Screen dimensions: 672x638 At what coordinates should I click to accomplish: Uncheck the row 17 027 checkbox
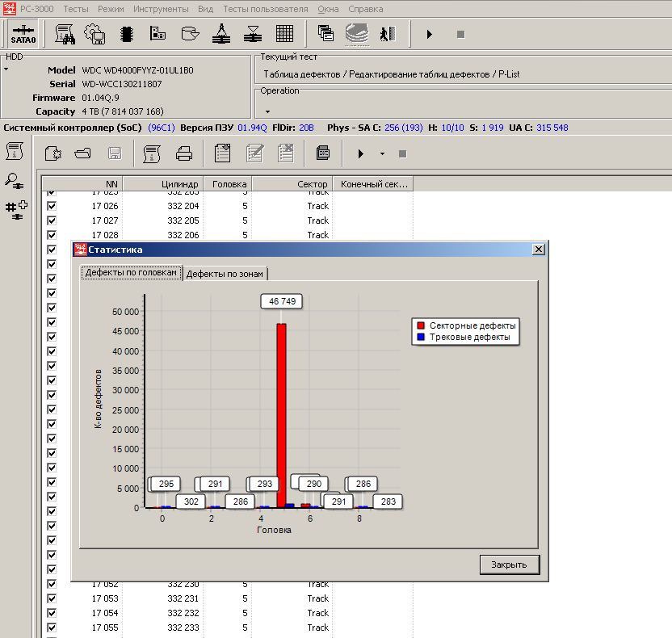pos(52,220)
